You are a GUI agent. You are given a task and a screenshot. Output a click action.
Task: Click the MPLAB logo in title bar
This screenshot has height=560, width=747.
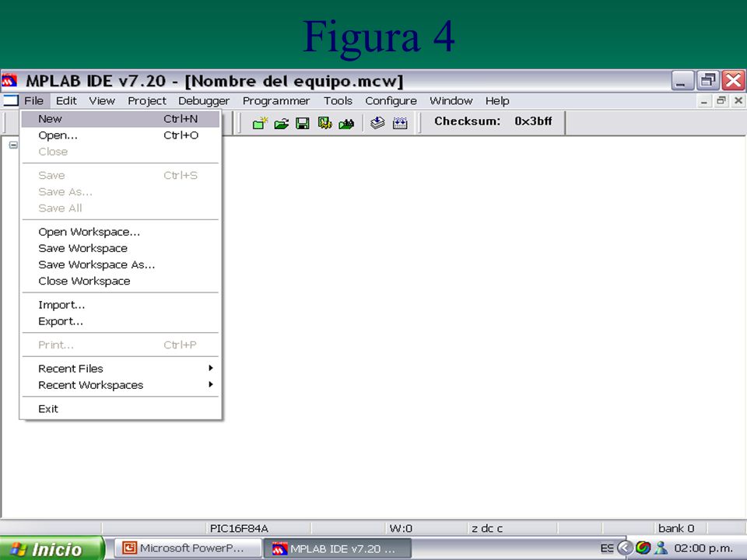(9, 80)
